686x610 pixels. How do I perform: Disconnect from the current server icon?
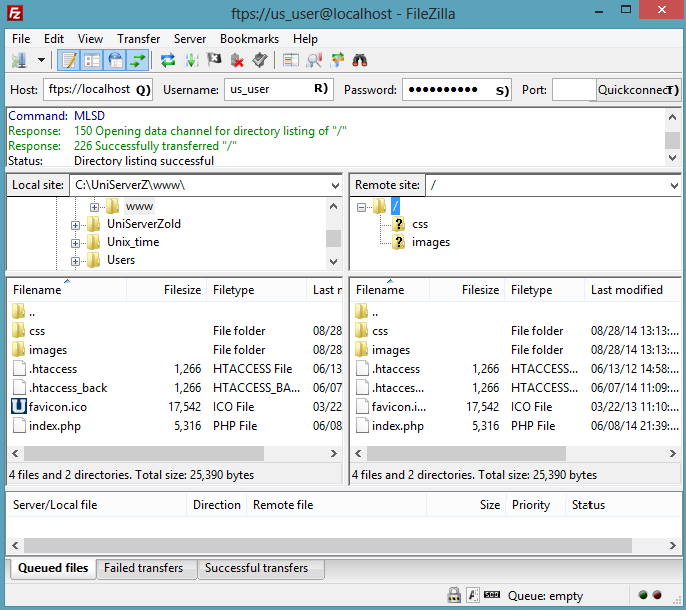[237, 60]
